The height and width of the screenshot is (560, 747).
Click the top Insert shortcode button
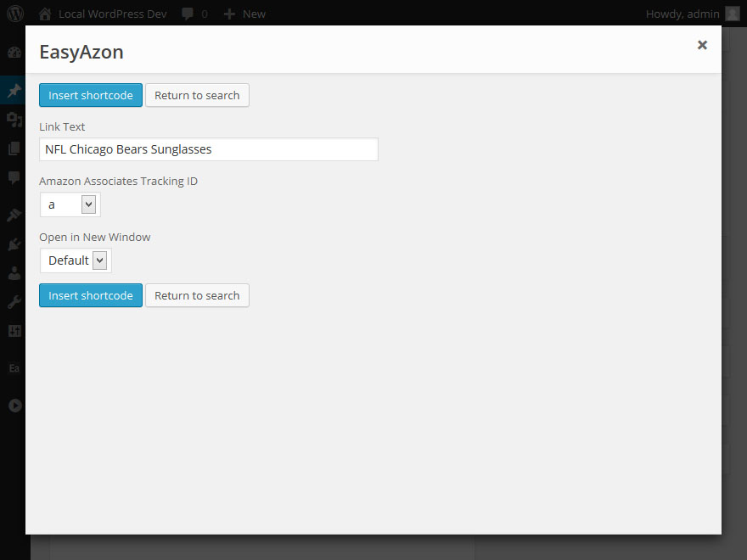coord(91,95)
